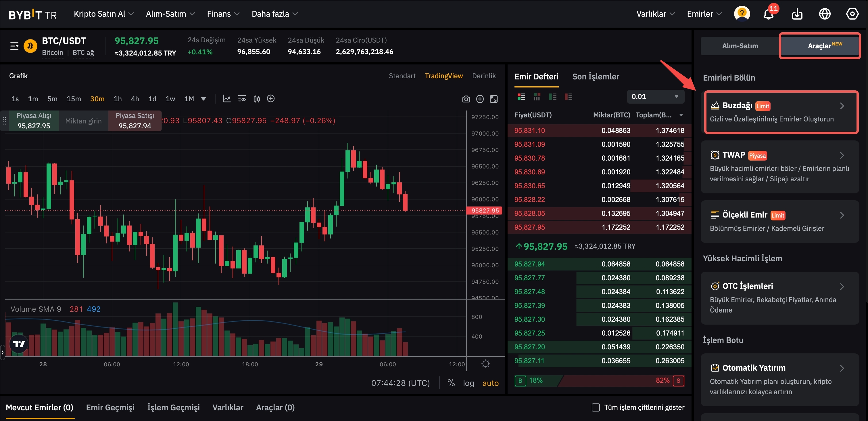
Task: Switch to Emir Geçmişi tab
Action: tap(110, 407)
